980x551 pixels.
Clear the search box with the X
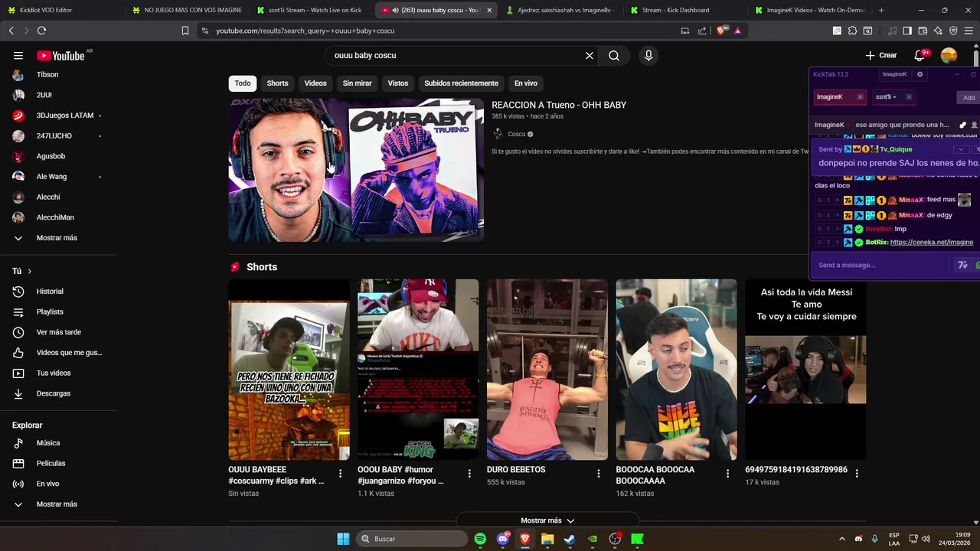590,56
